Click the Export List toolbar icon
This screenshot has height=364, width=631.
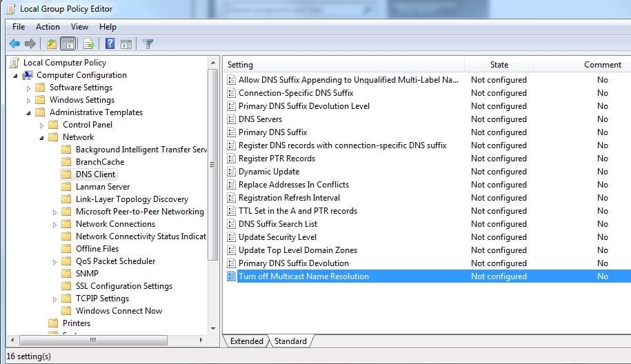click(x=88, y=44)
